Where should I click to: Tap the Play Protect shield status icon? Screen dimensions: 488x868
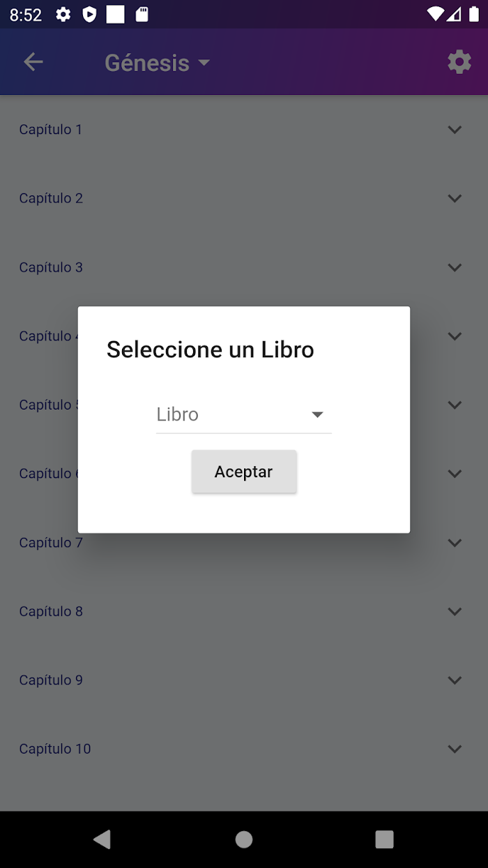89,15
